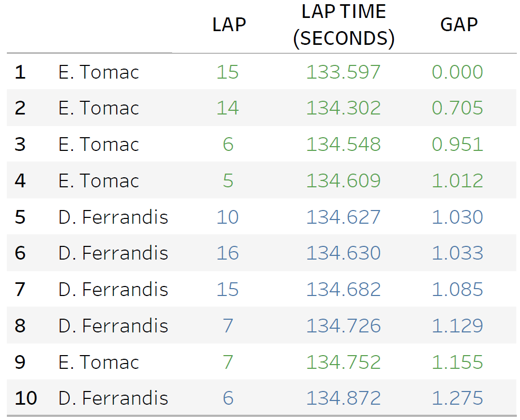Click E. Tomac in rank 9 row

click(99, 362)
